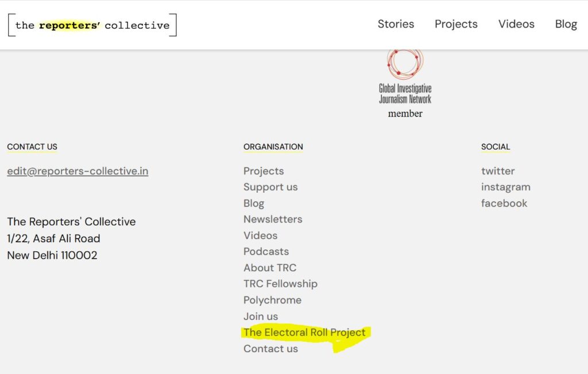Visit the twitter social link
Viewport: 588px width, 374px height.
pyautogui.click(x=498, y=171)
